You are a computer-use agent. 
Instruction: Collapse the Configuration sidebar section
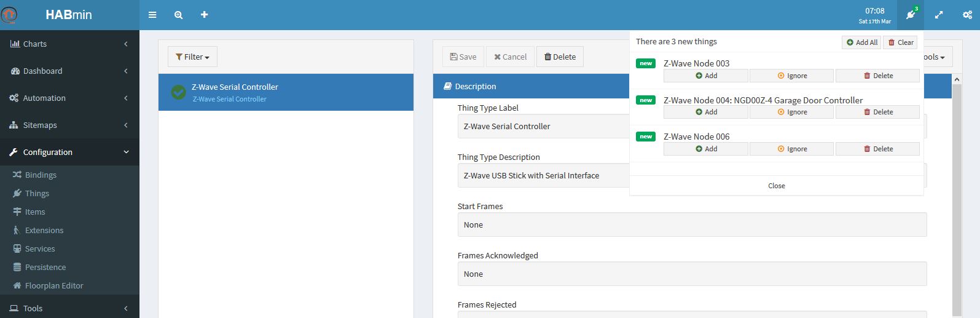click(69, 152)
